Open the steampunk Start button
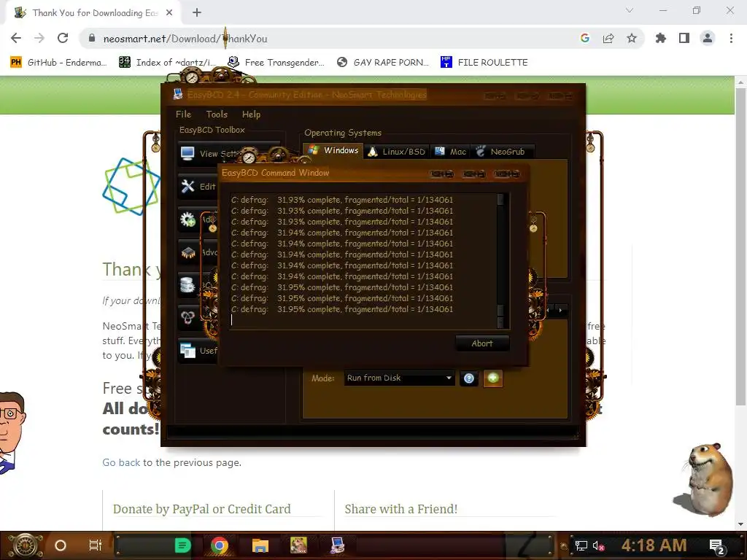The image size is (747, 560). (x=26, y=545)
